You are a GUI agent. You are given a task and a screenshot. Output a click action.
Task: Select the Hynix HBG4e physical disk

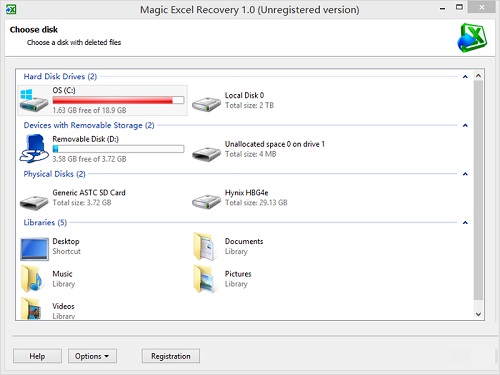206,201
